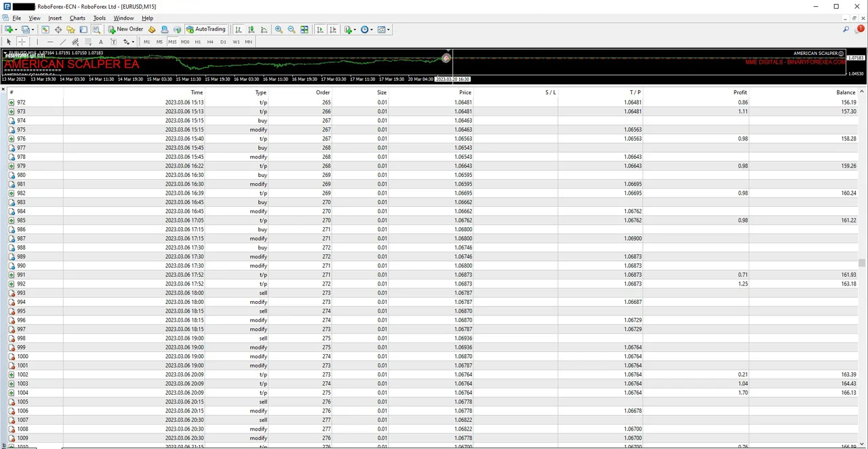
Task: Select the Horizontal Line tool
Action: coord(50,41)
